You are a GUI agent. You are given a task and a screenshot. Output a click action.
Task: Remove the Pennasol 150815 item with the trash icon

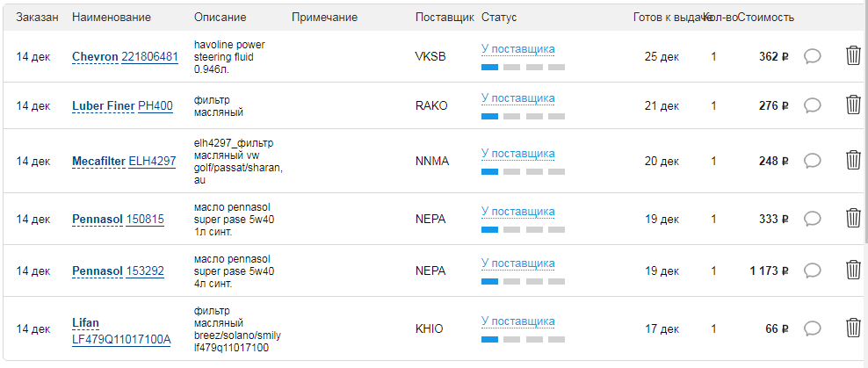tap(853, 218)
